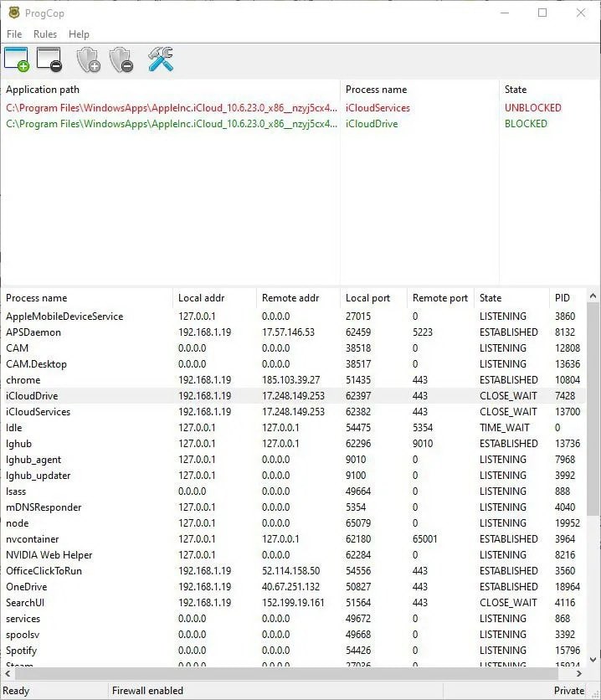
Task: Select the nvcontainer process row
Action: pos(294,539)
